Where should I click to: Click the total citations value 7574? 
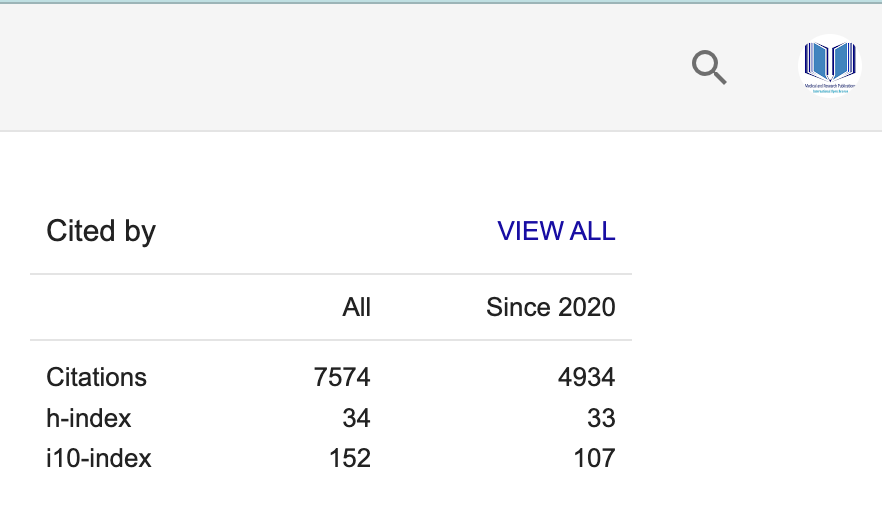[x=341, y=377]
